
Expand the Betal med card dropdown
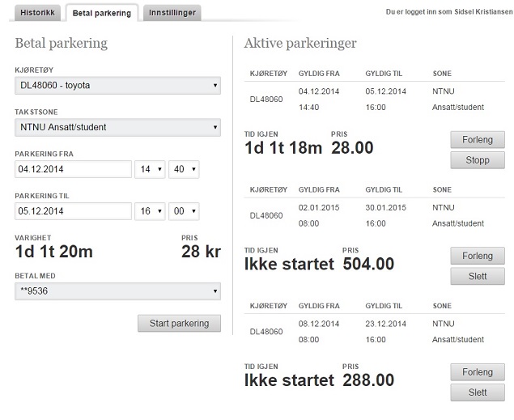tap(117, 291)
